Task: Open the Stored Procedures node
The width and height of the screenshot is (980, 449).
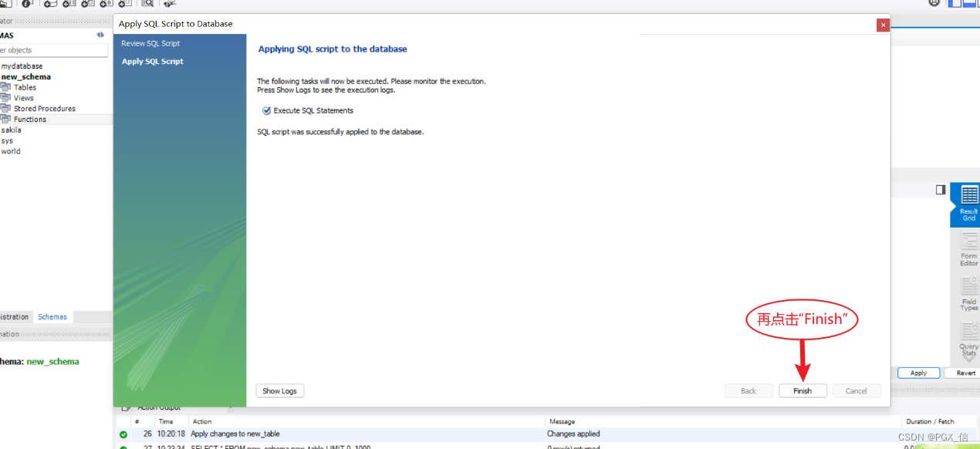Action: pyautogui.click(x=45, y=109)
